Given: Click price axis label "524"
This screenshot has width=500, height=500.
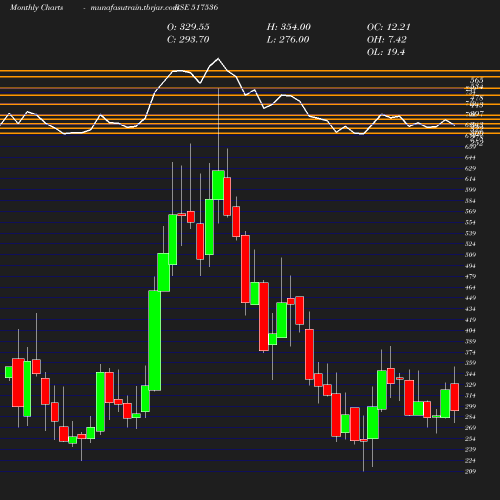Looking at the screenshot, I should point(470,244).
